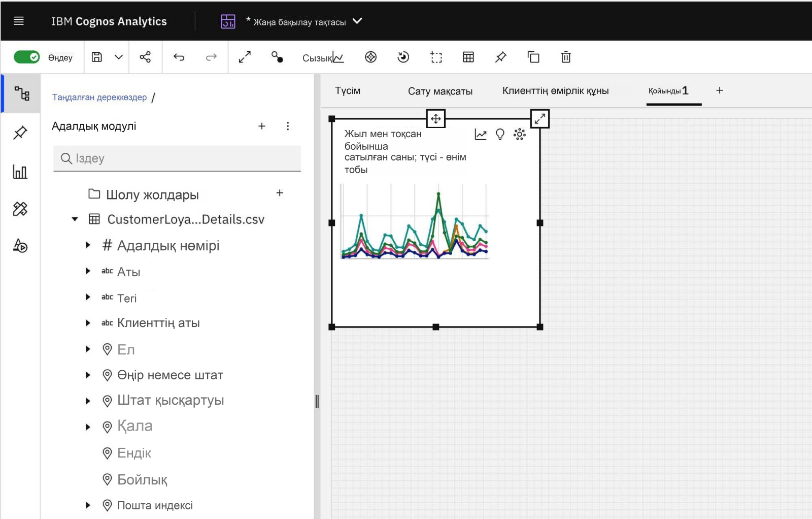This screenshot has width=812, height=519.
Task: Show insights with the lightbulb icon
Action: pyautogui.click(x=500, y=134)
